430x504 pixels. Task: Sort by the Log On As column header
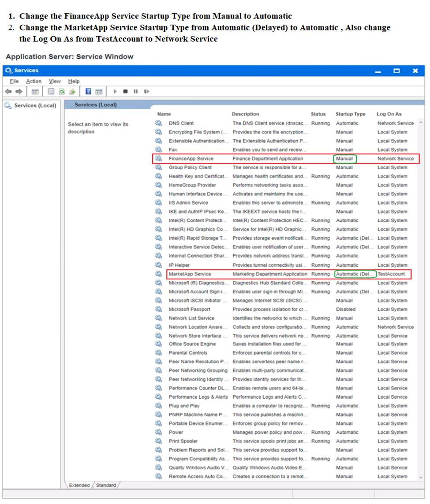(x=389, y=114)
